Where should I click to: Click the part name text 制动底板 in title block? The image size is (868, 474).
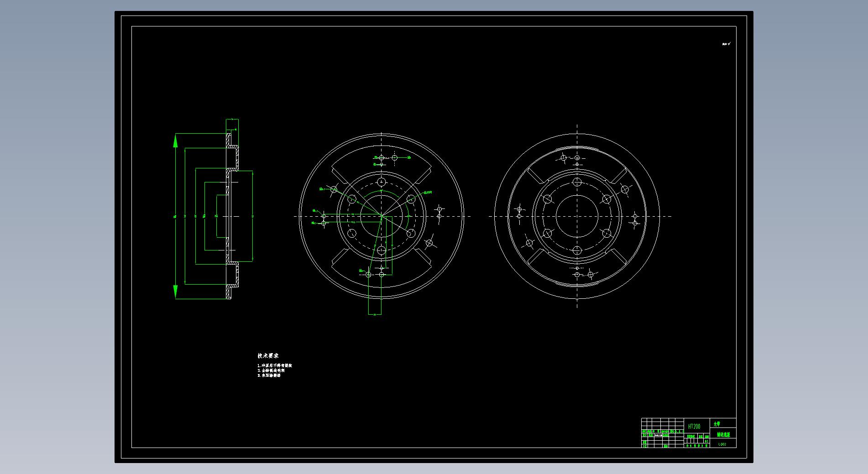pos(723,435)
